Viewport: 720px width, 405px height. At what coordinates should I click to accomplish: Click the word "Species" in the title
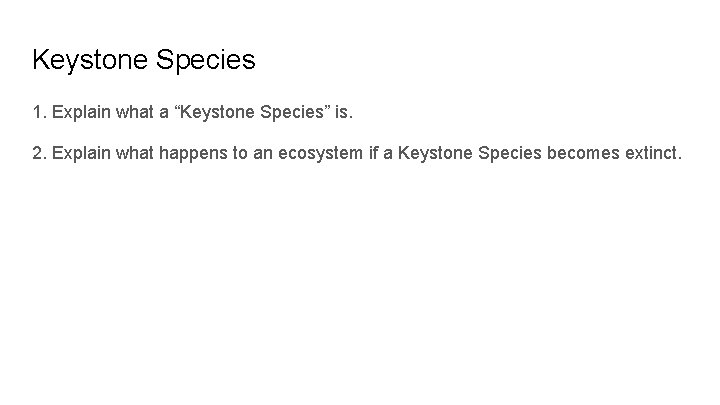pyautogui.click(x=206, y=61)
